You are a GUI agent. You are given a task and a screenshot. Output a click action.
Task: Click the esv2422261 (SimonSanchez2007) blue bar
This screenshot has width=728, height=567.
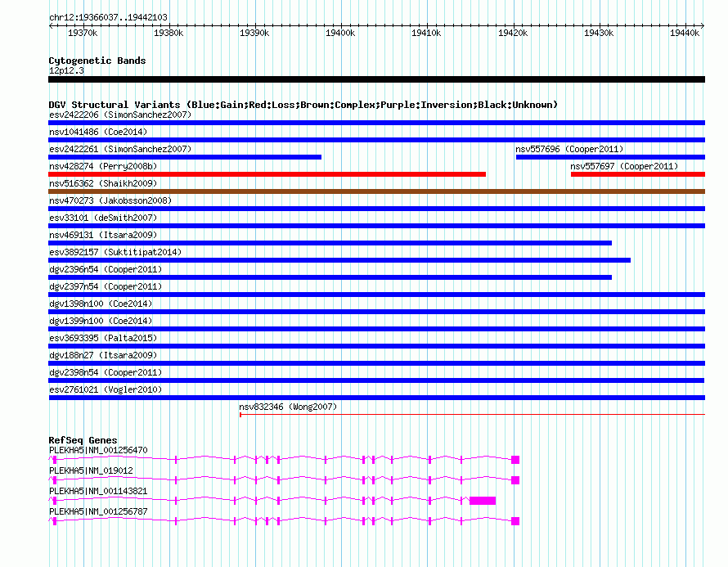(185, 157)
